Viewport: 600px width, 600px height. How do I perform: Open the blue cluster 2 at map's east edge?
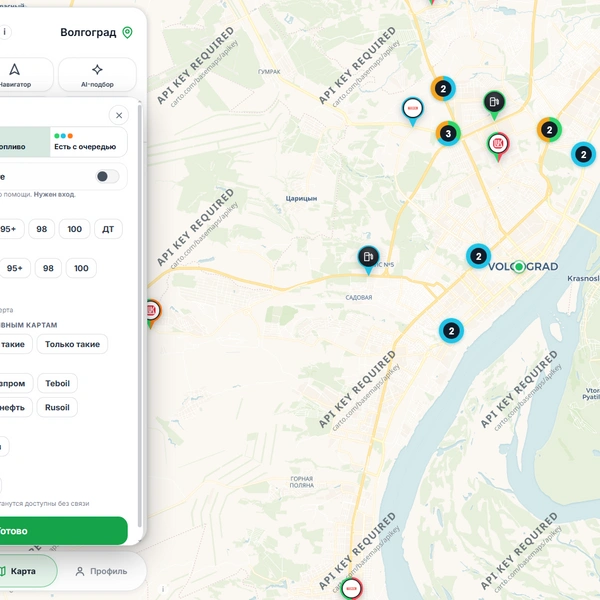tap(583, 155)
